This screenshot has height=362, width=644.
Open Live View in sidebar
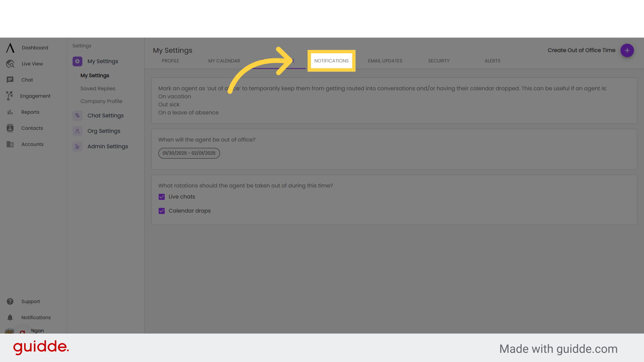point(32,64)
